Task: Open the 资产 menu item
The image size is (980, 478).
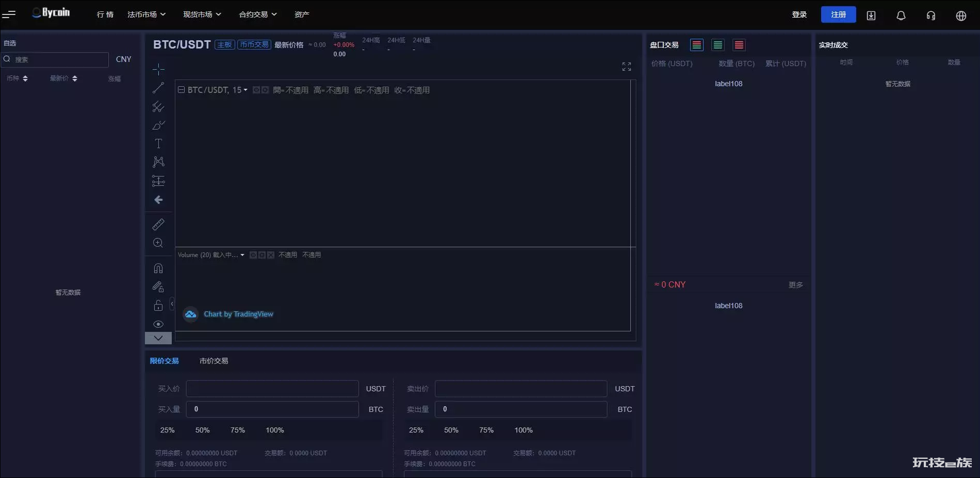Action: click(302, 14)
